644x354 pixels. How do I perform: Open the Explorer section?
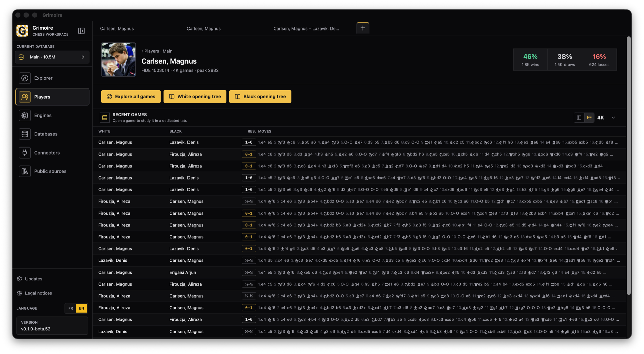(52, 78)
